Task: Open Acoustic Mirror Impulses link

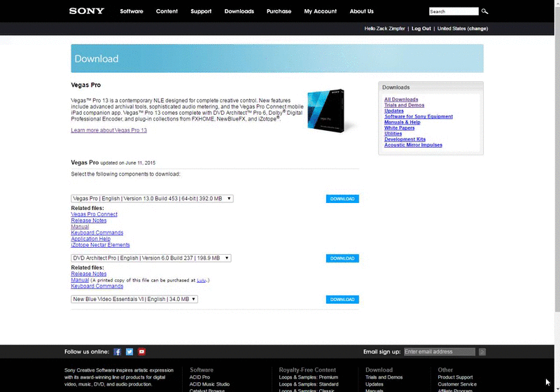Action: click(413, 146)
